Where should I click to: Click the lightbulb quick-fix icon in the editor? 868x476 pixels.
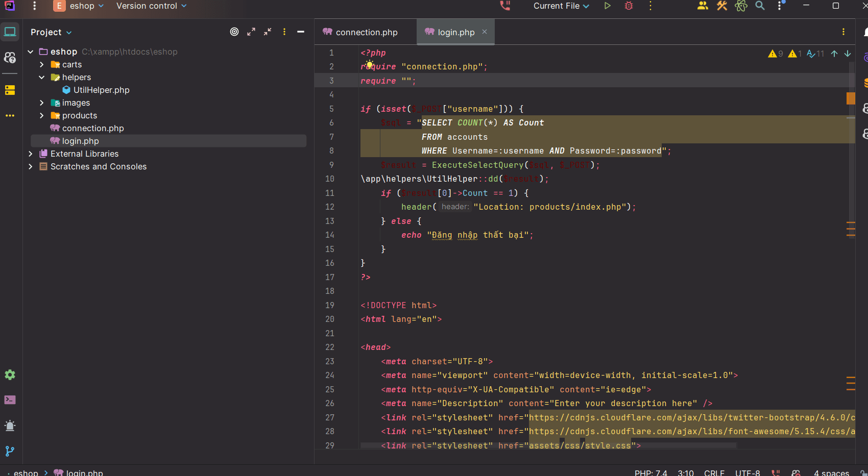tap(369, 64)
